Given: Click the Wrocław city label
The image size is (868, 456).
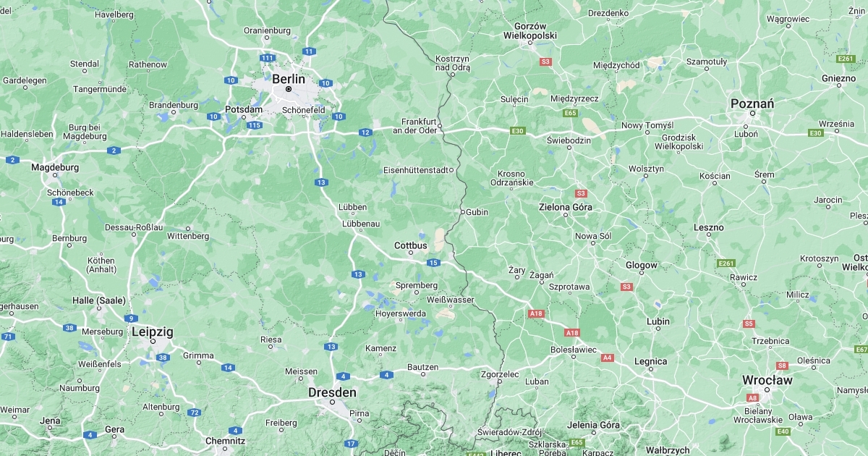Looking at the screenshot, I should (767, 380).
